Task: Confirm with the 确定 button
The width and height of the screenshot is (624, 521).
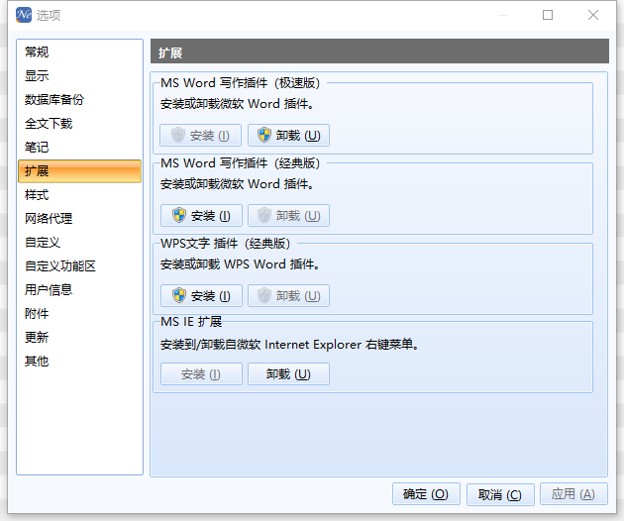Action: point(426,494)
